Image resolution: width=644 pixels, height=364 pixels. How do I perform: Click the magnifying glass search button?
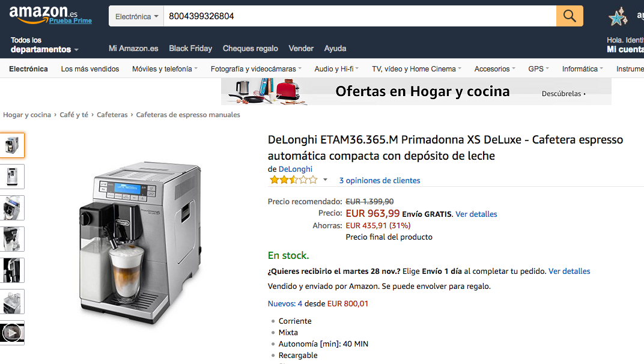(x=570, y=16)
